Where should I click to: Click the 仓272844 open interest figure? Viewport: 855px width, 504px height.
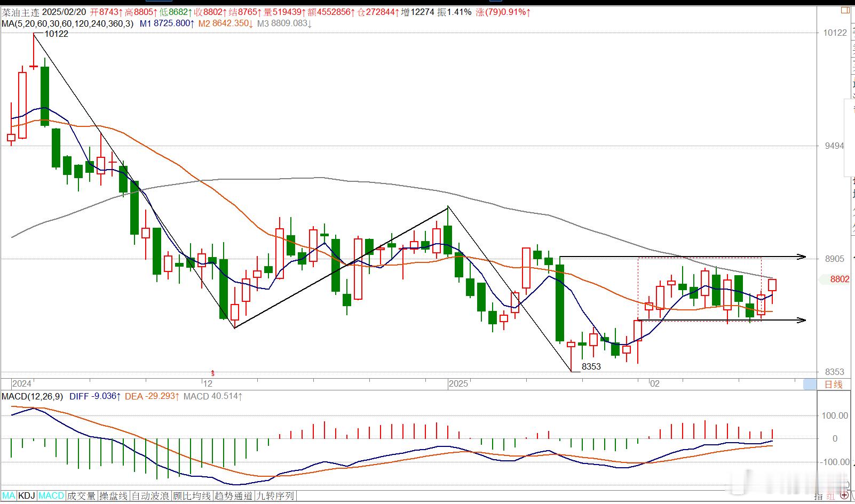pos(378,12)
